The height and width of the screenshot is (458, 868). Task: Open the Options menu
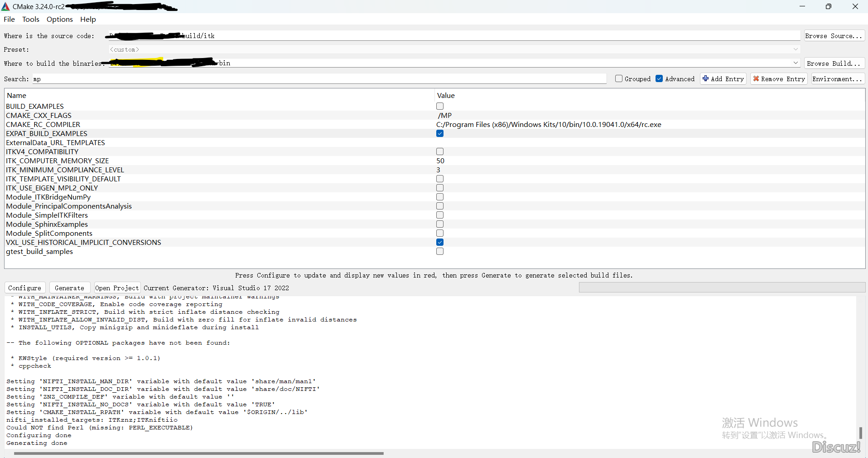[x=60, y=19]
